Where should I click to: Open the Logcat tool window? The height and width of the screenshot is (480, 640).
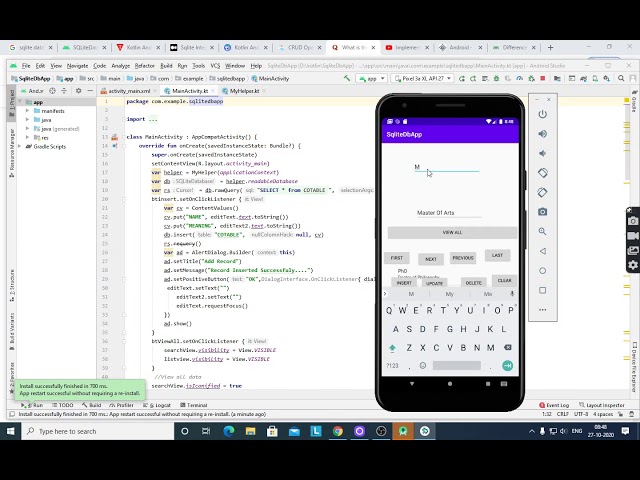[x=157, y=405]
